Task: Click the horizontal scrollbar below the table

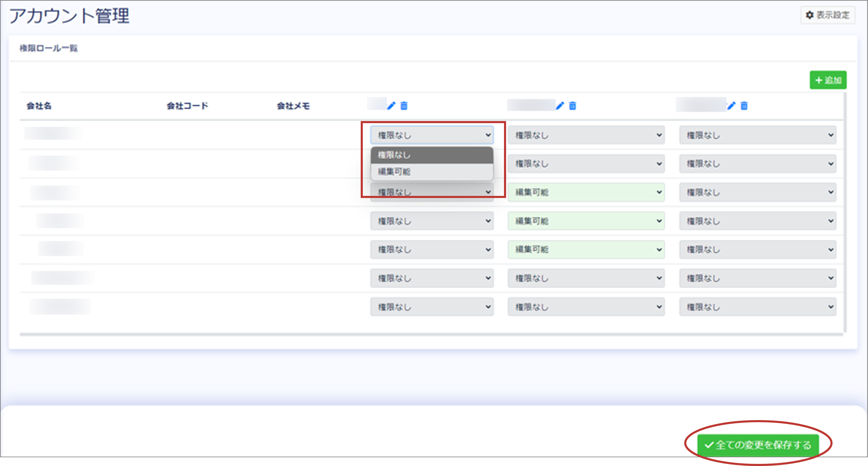Action: tap(431, 335)
